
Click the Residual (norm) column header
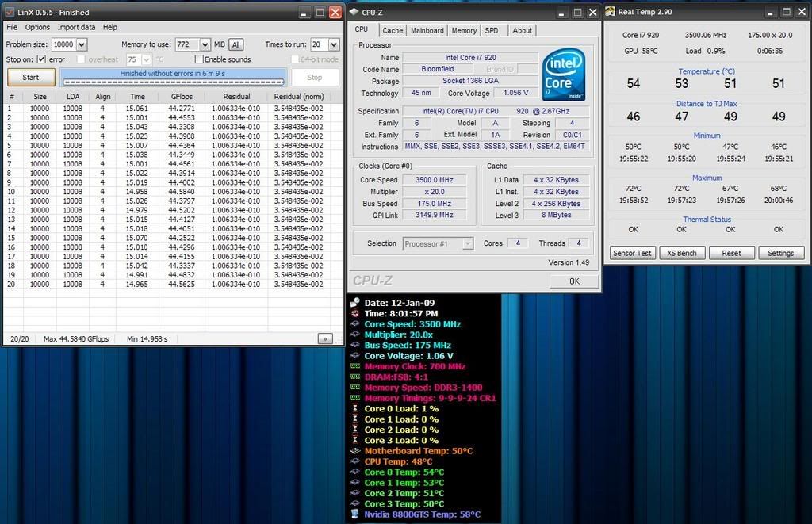point(299,96)
